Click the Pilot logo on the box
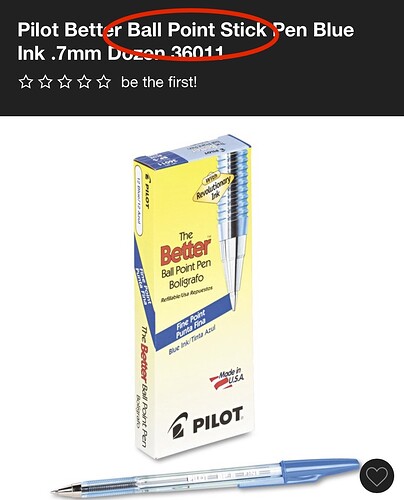 (x=206, y=424)
